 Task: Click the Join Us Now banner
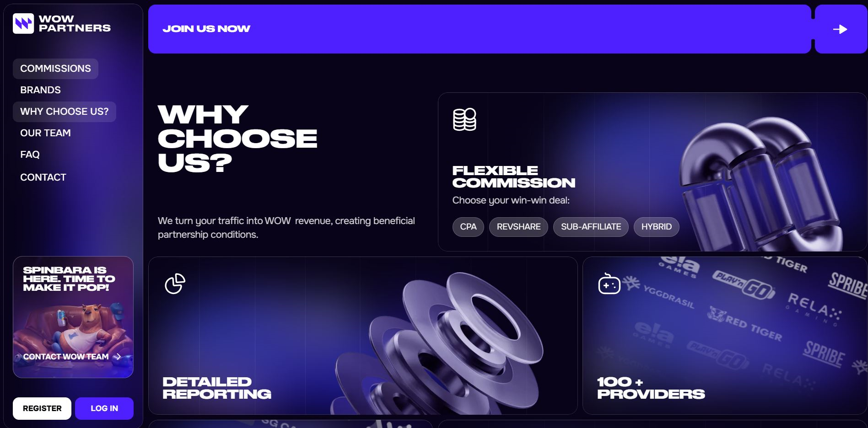(480, 29)
